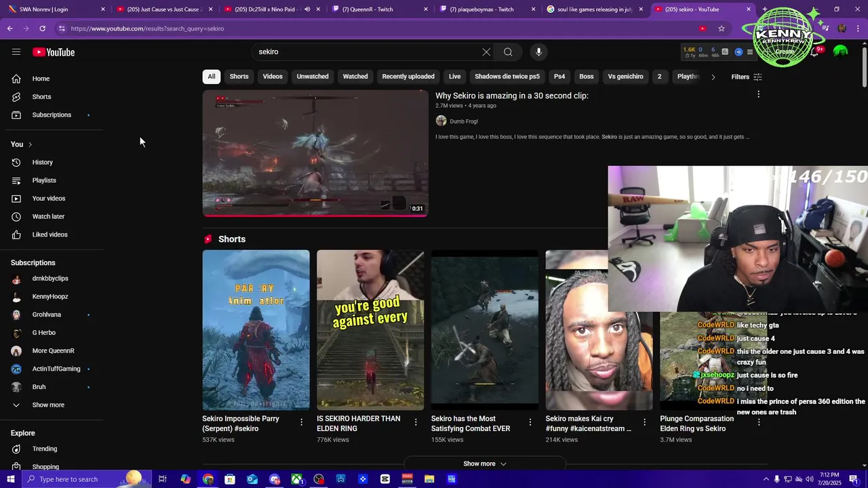The width and height of the screenshot is (868, 488).
Task: Go to the YouTube logo home
Action: point(54,52)
